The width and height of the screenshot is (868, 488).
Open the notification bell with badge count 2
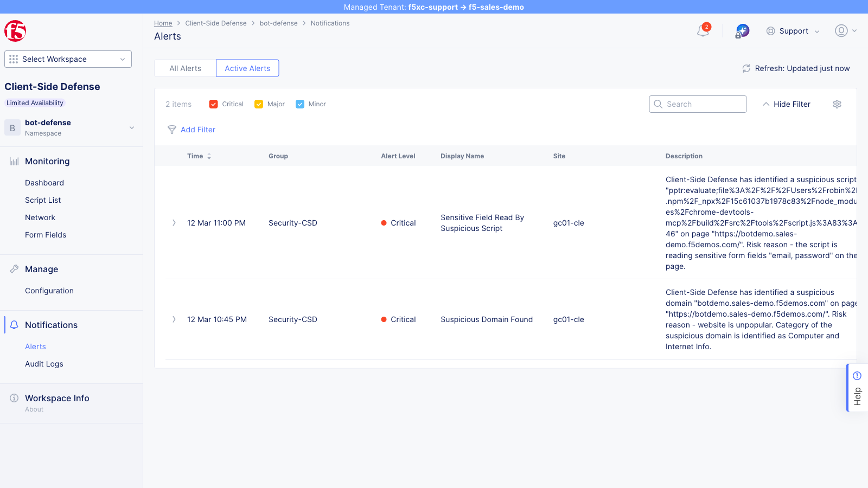click(703, 31)
